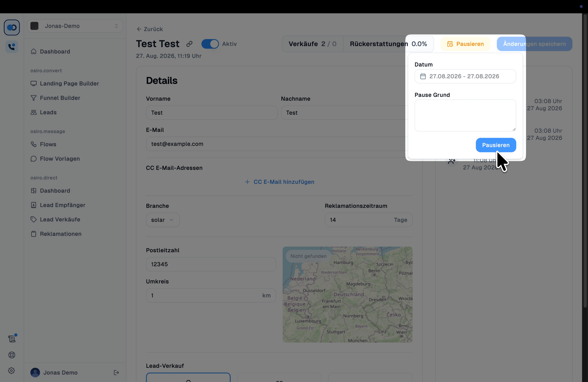
Task: Copy link icon next to Test Test
Action: pos(189,44)
